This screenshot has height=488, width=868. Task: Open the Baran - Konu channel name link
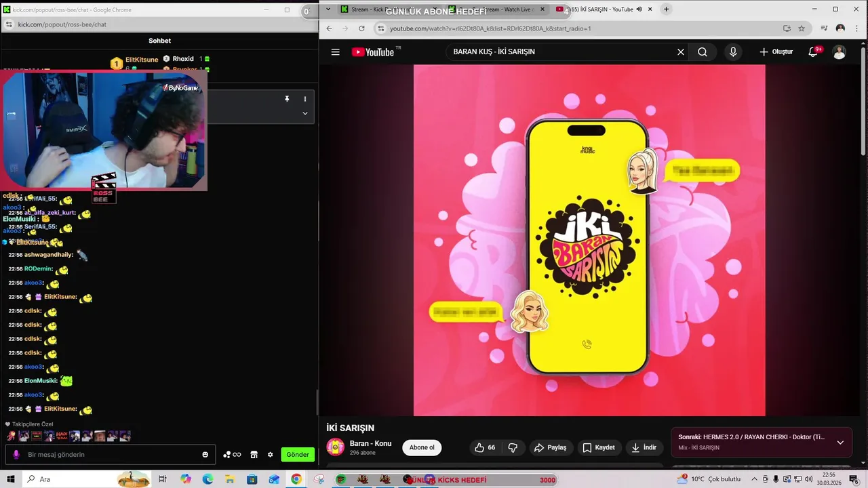coord(370,443)
